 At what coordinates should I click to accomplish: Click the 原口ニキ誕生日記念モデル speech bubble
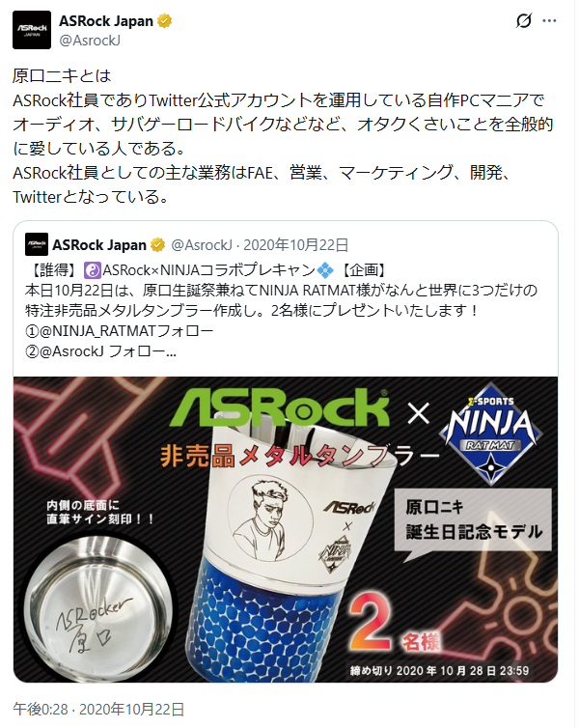coord(473,520)
